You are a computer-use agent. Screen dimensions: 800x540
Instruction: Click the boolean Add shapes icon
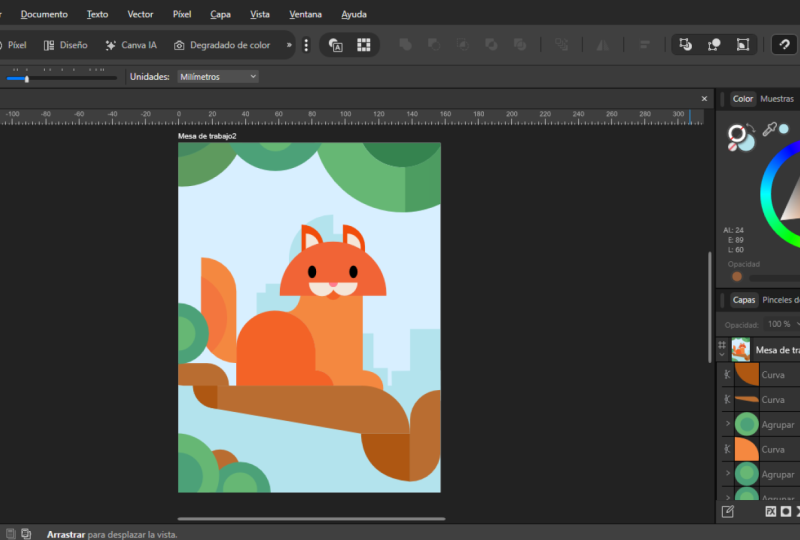tap(406, 45)
